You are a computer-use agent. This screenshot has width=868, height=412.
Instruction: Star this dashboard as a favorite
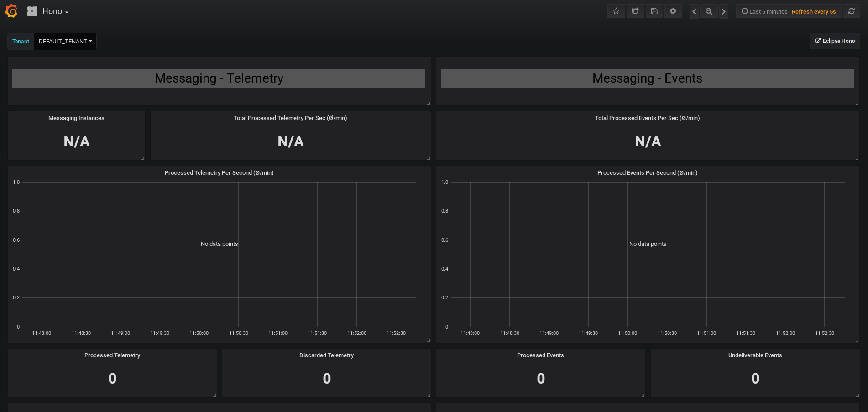(x=616, y=11)
